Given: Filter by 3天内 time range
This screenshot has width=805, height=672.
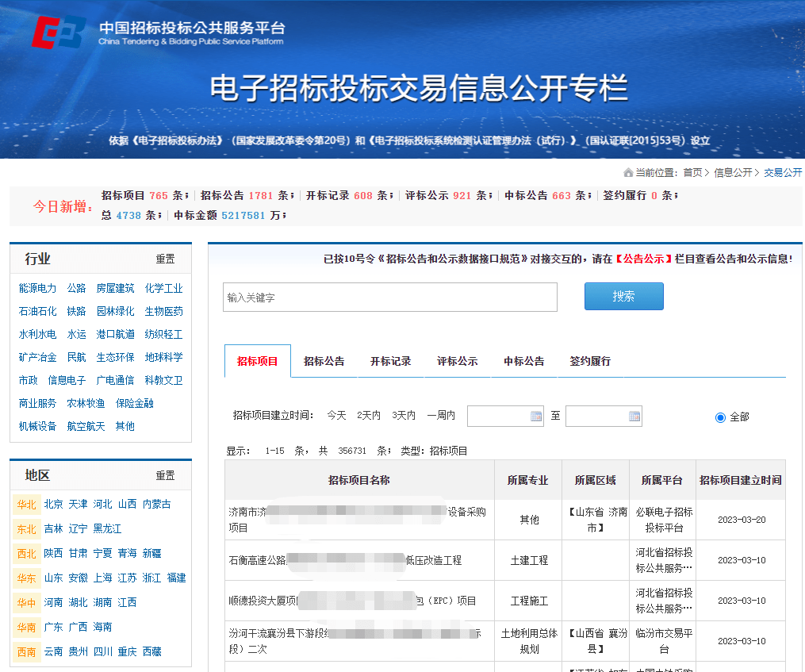Looking at the screenshot, I should [404, 415].
